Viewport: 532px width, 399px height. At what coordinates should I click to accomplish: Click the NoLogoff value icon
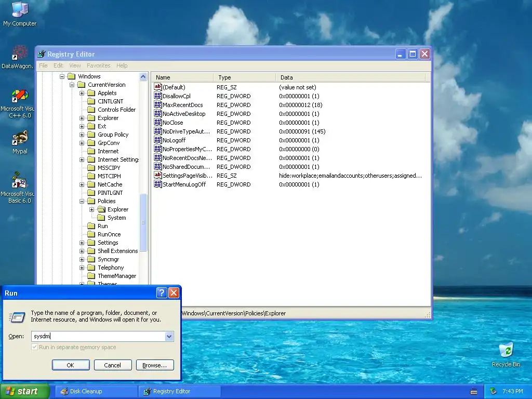[x=158, y=140]
